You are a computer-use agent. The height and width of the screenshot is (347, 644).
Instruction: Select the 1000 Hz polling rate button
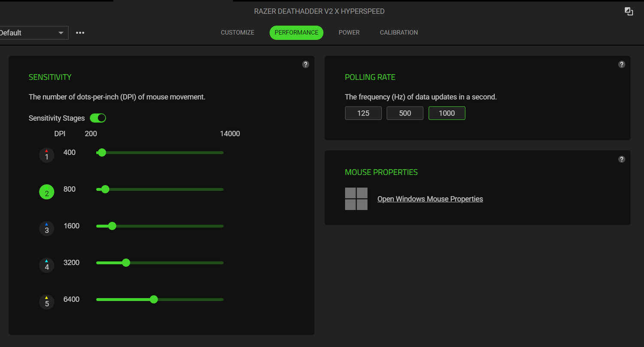click(447, 113)
